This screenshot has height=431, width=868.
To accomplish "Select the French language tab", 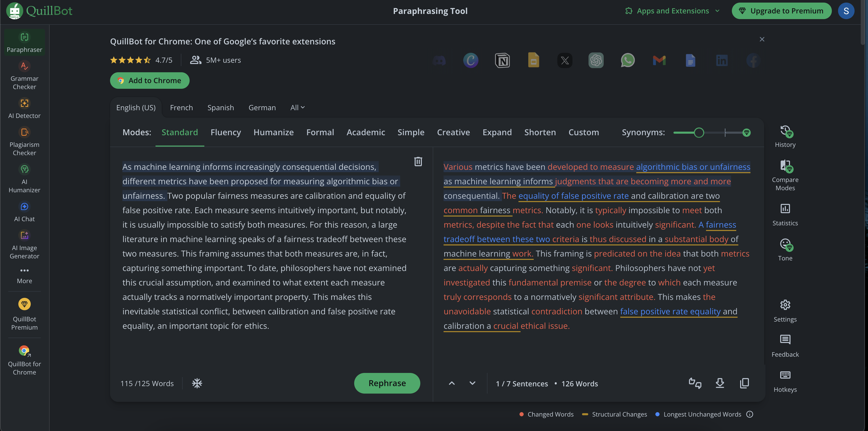I will (x=181, y=107).
